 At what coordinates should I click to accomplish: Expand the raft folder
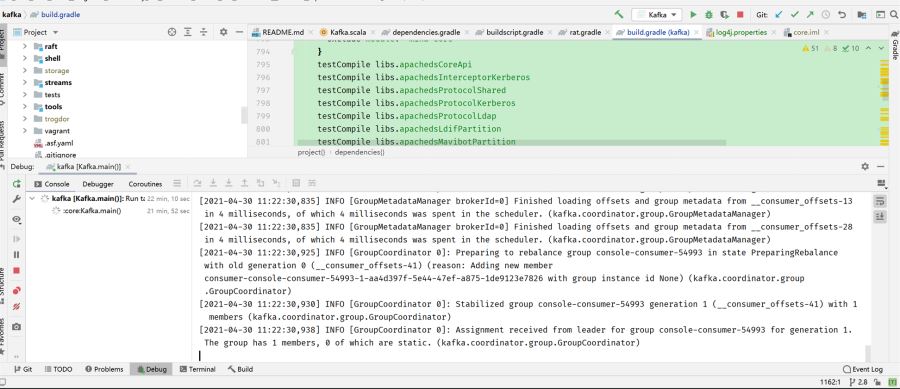coord(25,46)
